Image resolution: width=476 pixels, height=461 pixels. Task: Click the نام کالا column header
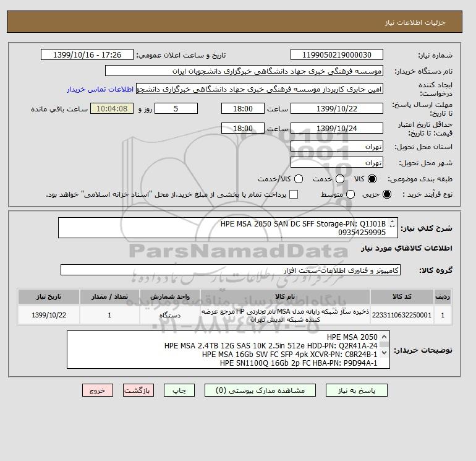tap(285, 296)
